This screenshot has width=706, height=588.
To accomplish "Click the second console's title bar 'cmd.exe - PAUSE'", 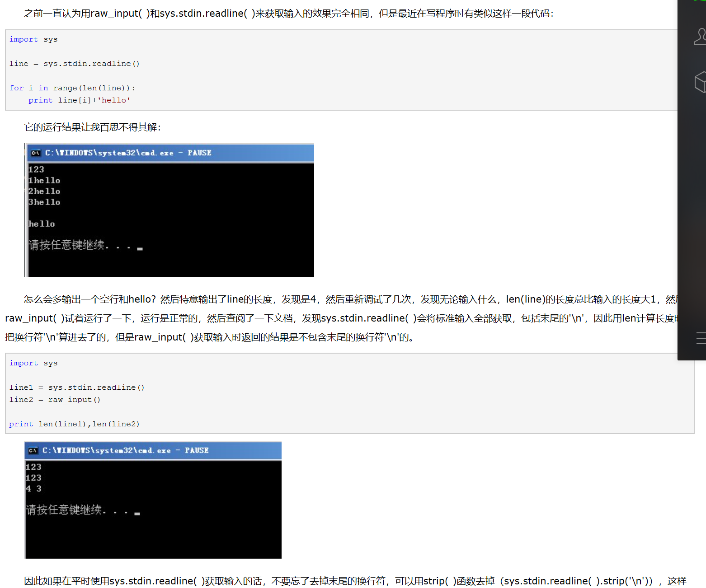I will [154, 450].
